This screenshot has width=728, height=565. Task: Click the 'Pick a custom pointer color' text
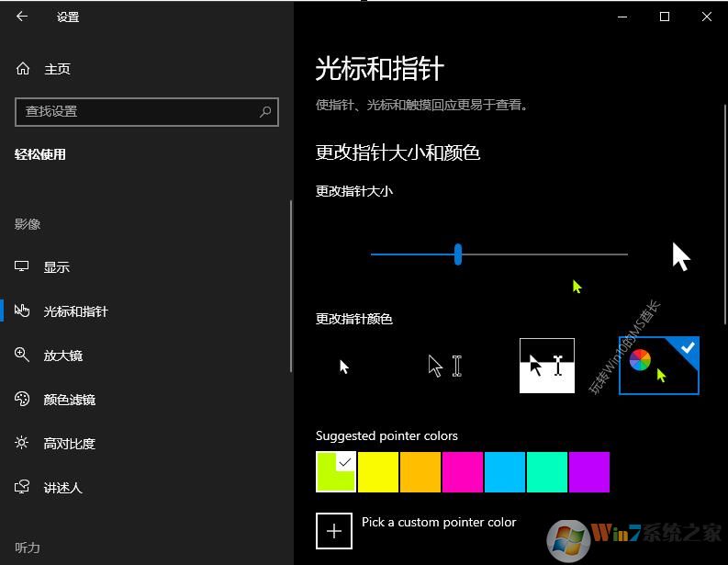pos(439,522)
